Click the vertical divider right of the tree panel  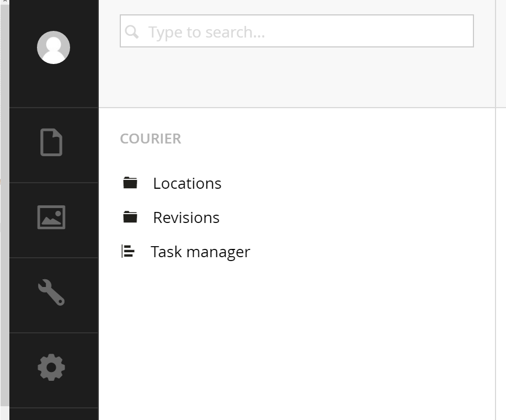(x=496, y=210)
